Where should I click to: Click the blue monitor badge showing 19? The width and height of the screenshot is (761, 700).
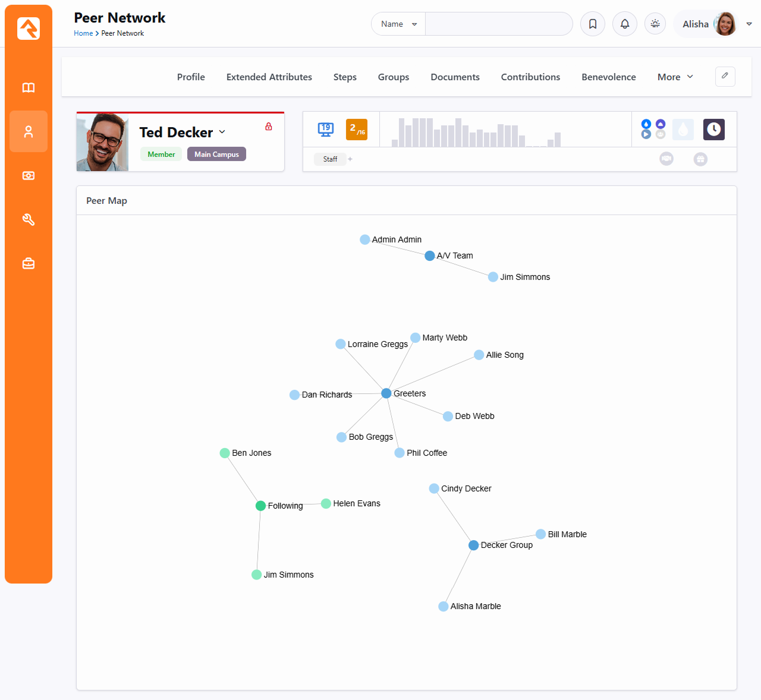click(326, 129)
